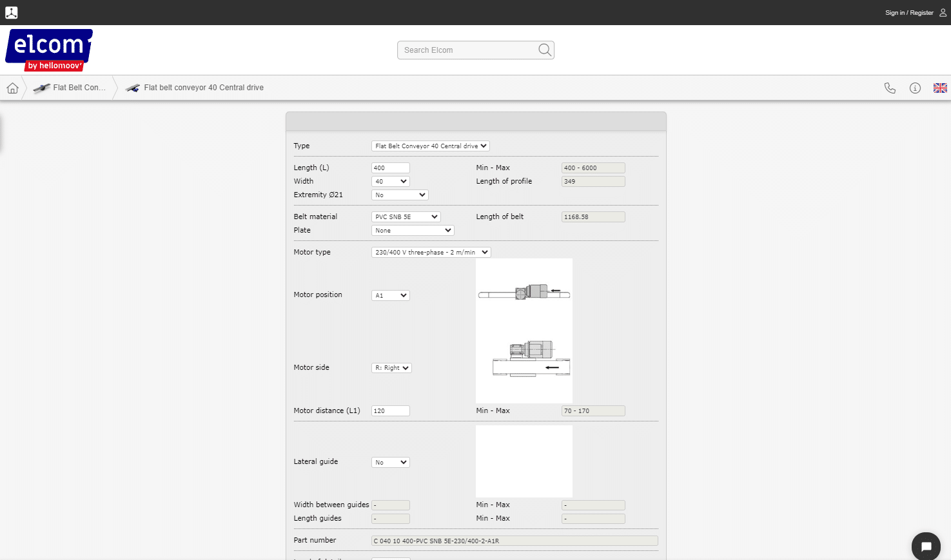Click the user account icon
The width and height of the screenshot is (951, 560).
pyautogui.click(x=943, y=12)
